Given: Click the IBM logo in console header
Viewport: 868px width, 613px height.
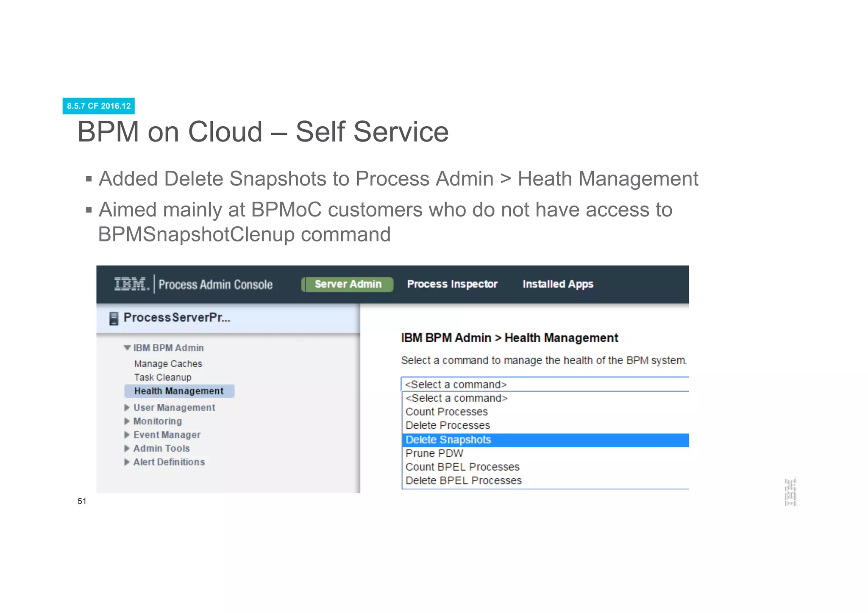Looking at the screenshot, I should click(131, 284).
